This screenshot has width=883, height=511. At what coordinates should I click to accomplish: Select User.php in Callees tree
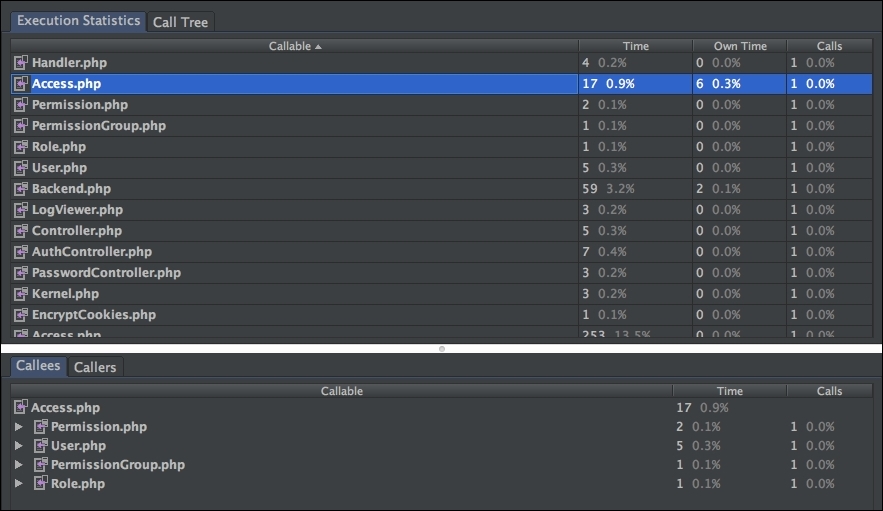78,446
